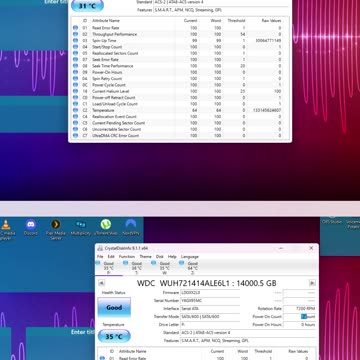This screenshot has height=360, width=360.
Task: Open the NordVPN desktop shortcut
Action: 130,228
